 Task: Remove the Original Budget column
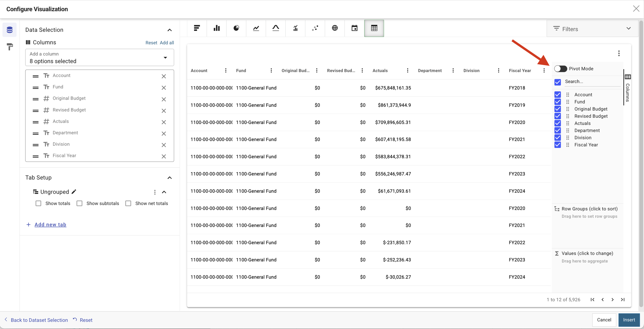tap(164, 99)
